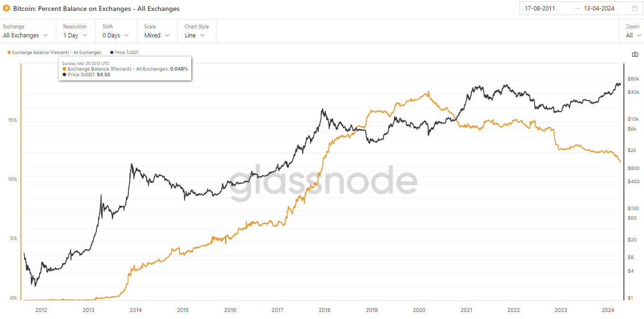Click the 15% label on the left axis
Image resolution: width=644 pixels, height=319 pixels.
coord(12,120)
